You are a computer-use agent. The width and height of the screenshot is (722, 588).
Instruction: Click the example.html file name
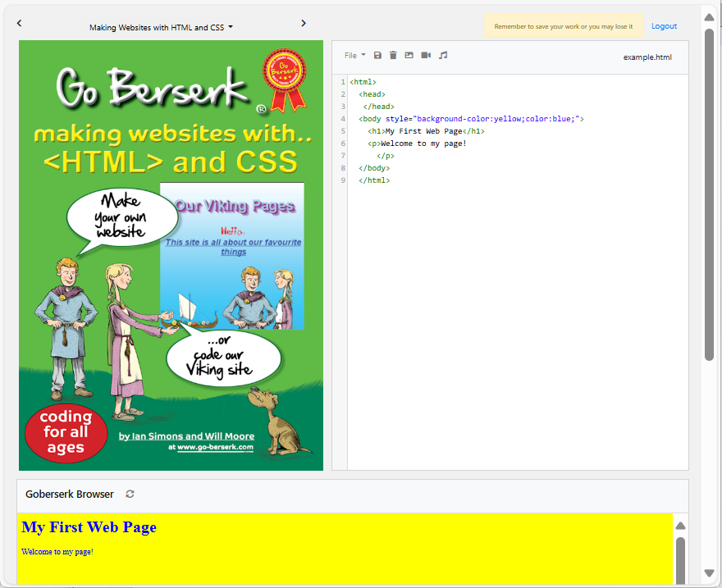(x=647, y=57)
